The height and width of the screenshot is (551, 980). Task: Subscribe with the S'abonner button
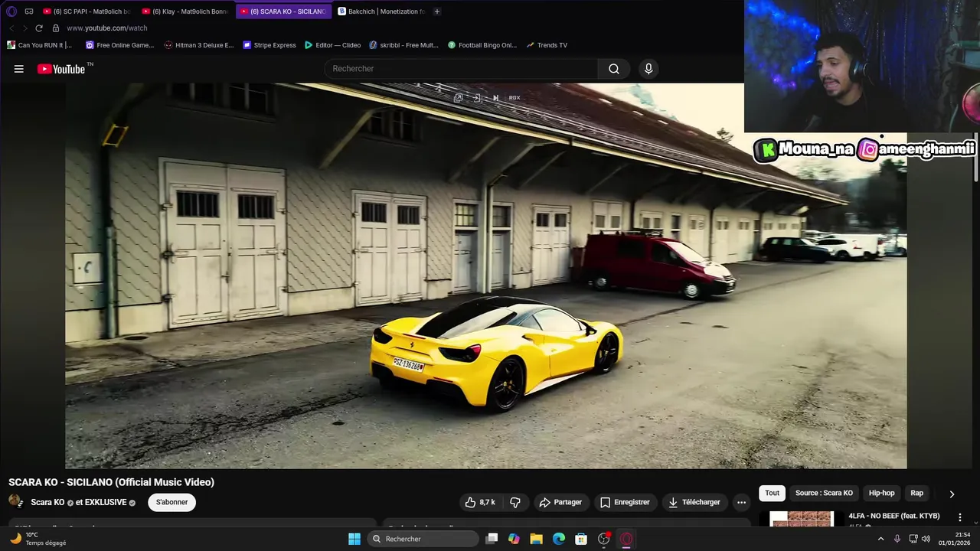click(172, 502)
